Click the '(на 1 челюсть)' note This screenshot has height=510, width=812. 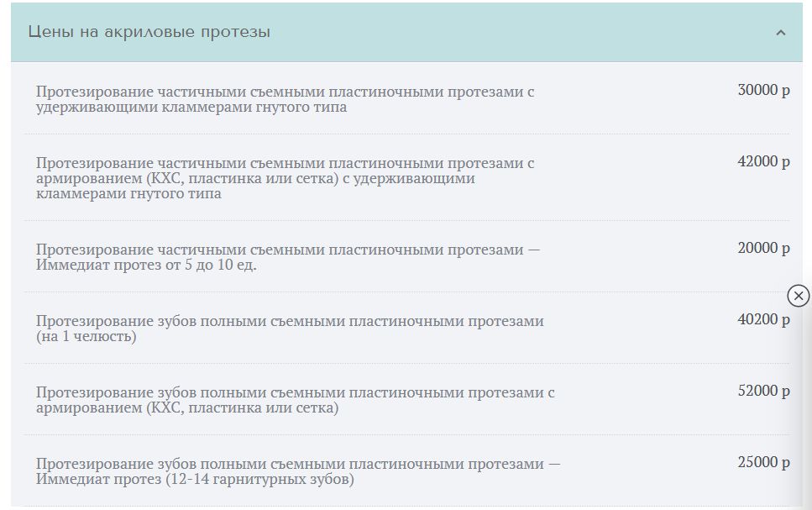coord(86,336)
